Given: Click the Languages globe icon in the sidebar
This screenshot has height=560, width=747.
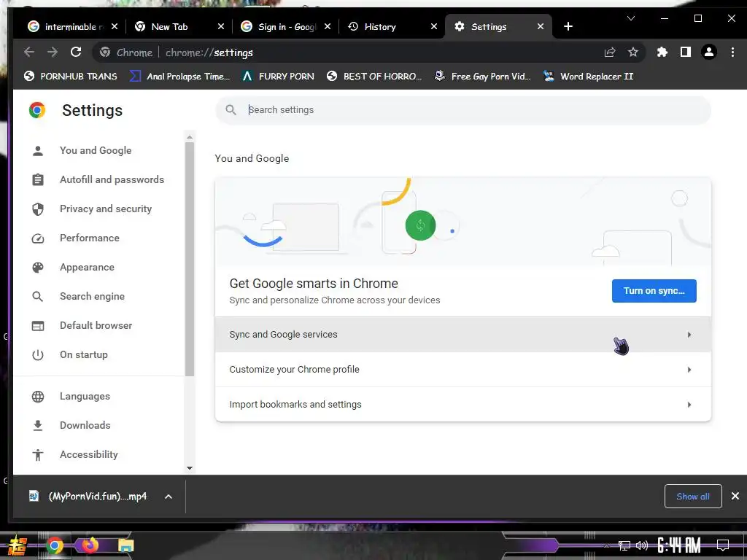Looking at the screenshot, I should (x=38, y=396).
